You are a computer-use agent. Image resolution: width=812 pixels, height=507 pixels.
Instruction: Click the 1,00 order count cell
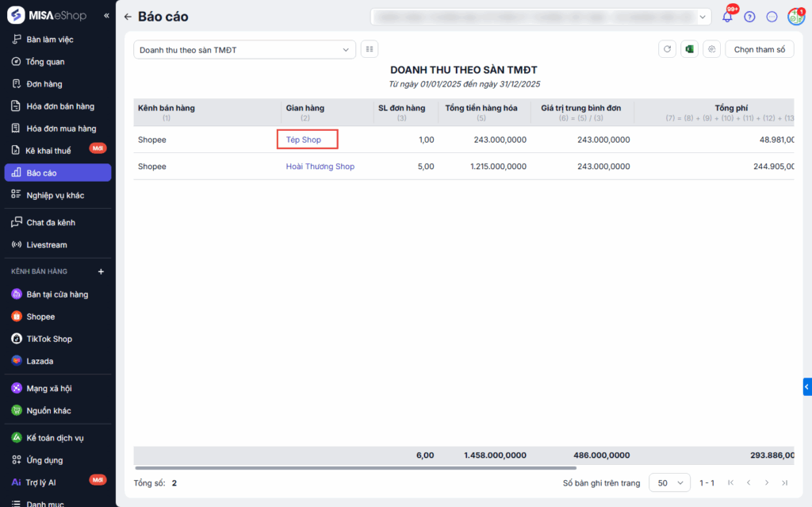coord(426,140)
